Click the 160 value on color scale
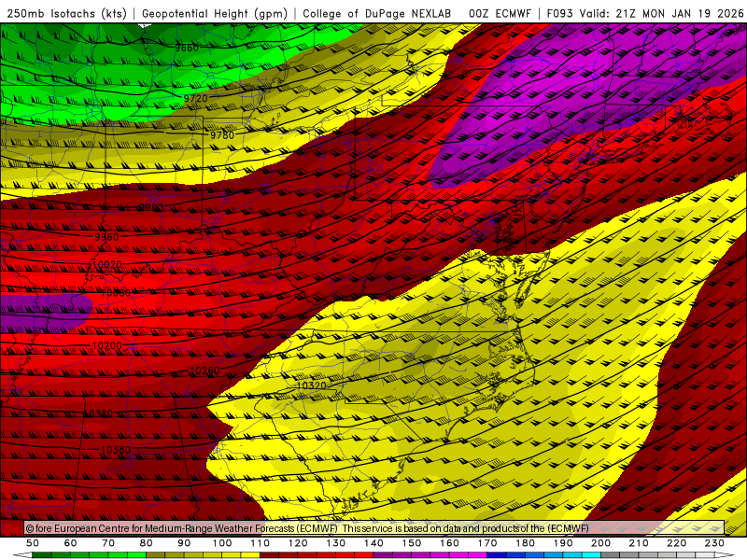This screenshot has width=747, height=560. (449, 543)
